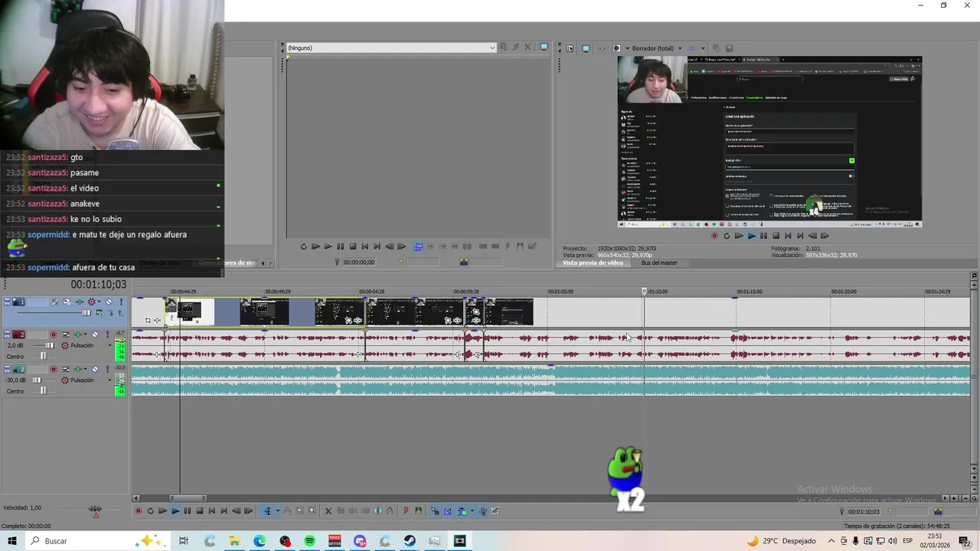This screenshot has height=551, width=980.
Task: Solo audio track 2
Action: point(108,334)
